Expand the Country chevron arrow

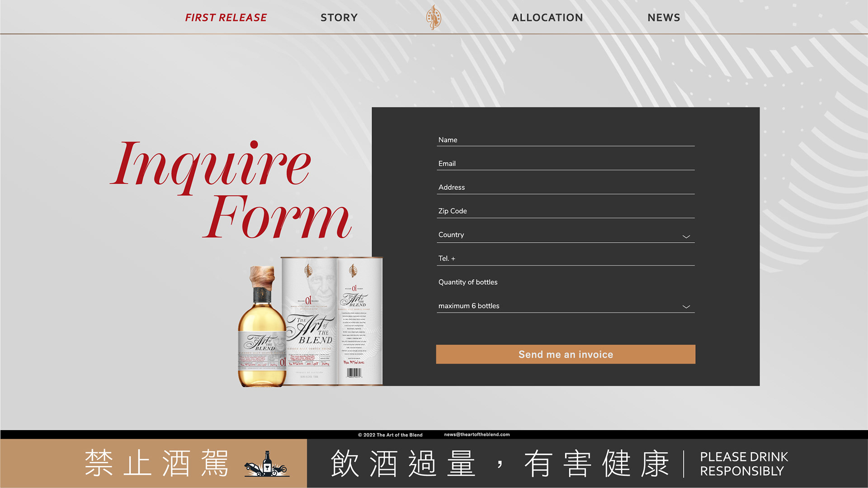tap(686, 236)
